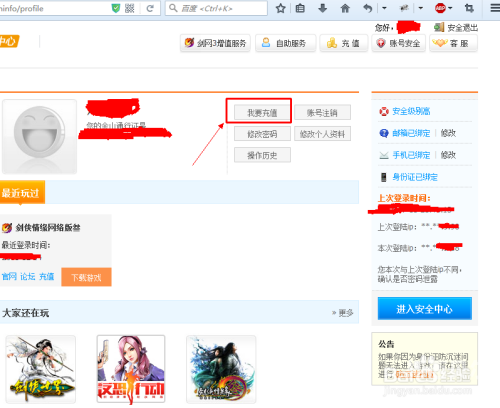Open 剑网3增值服务 menu
The width and height of the screenshot is (500, 408).
(215, 43)
